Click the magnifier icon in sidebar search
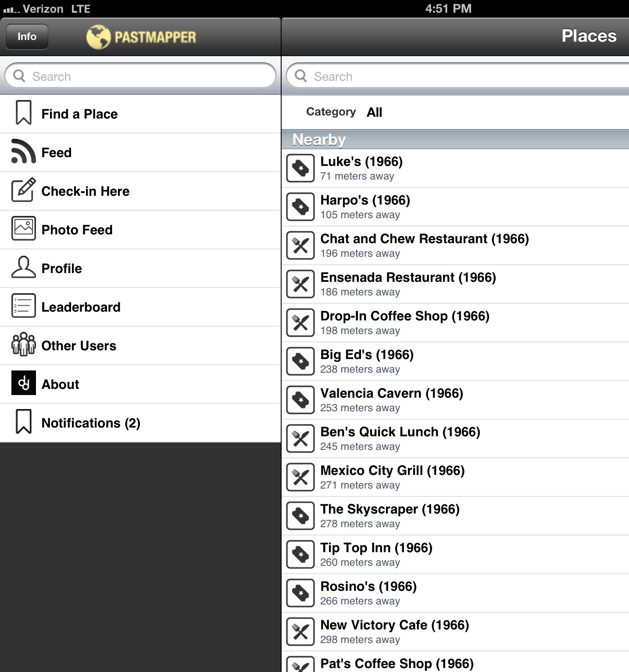 pyautogui.click(x=19, y=75)
